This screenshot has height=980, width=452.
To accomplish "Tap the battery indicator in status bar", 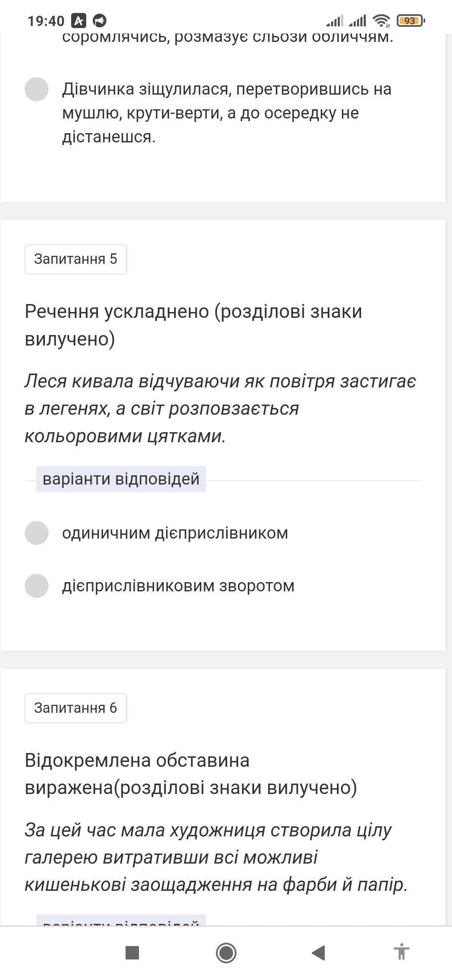I will tap(411, 21).
